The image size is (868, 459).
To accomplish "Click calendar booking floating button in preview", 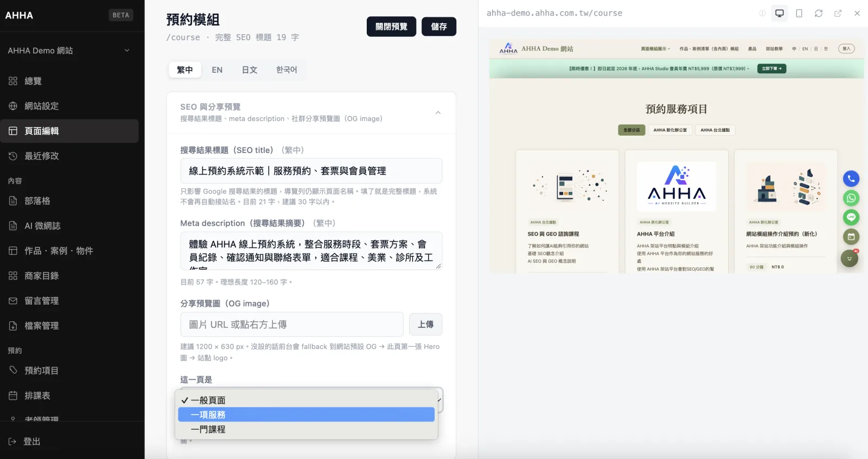I will click(x=851, y=237).
